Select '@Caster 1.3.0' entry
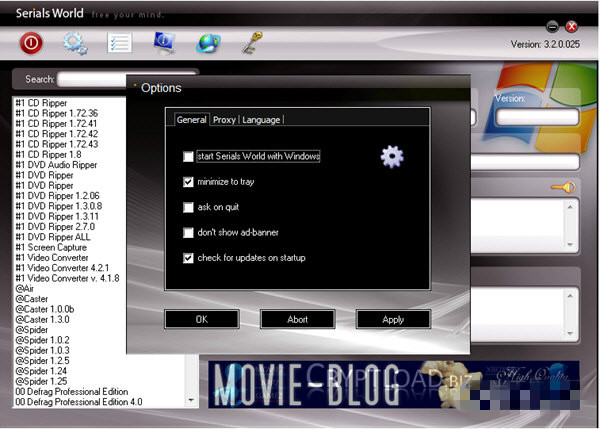Screen dimensions: 600x429 click(x=42, y=320)
